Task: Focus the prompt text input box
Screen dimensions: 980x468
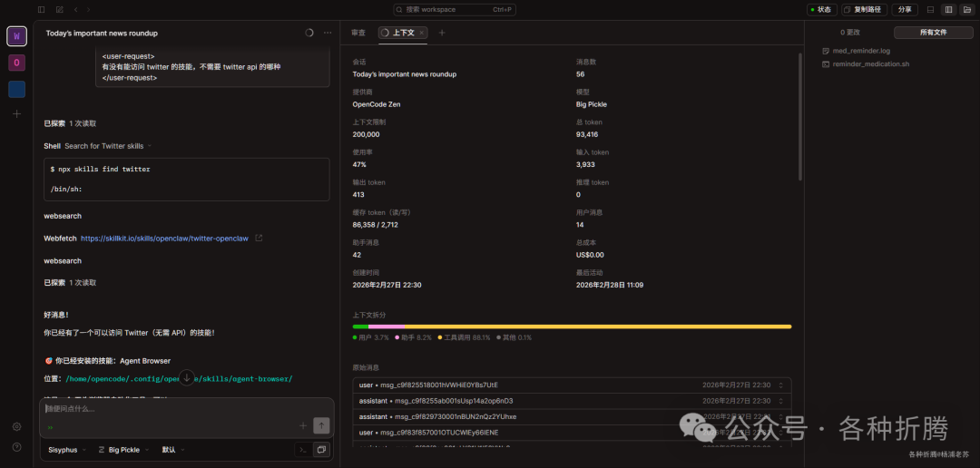Action: pyautogui.click(x=186, y=409)
